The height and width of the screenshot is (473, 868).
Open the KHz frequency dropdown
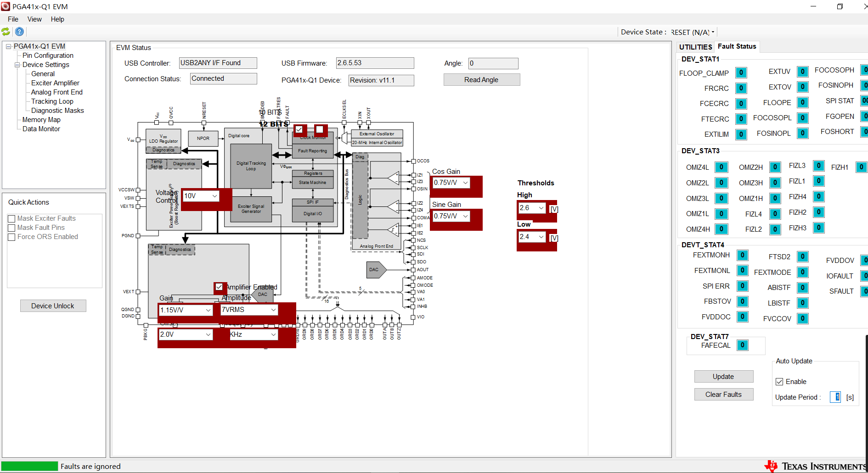tap(254, 334)
